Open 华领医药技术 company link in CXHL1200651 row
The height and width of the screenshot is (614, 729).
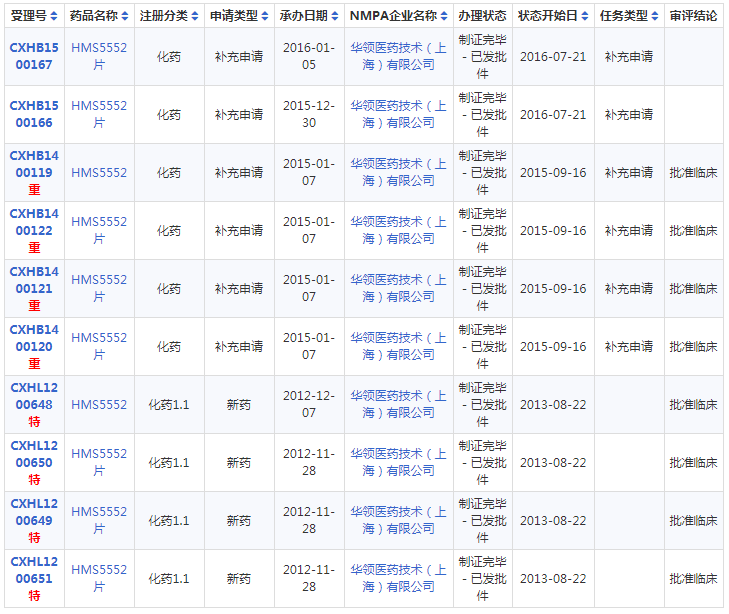click(x=398, y=579)
